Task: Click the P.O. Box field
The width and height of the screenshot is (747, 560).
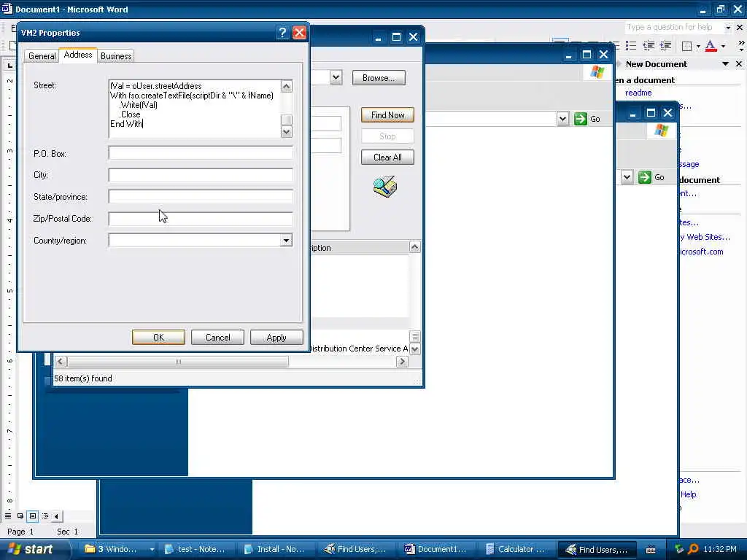Action: [201, 153]
